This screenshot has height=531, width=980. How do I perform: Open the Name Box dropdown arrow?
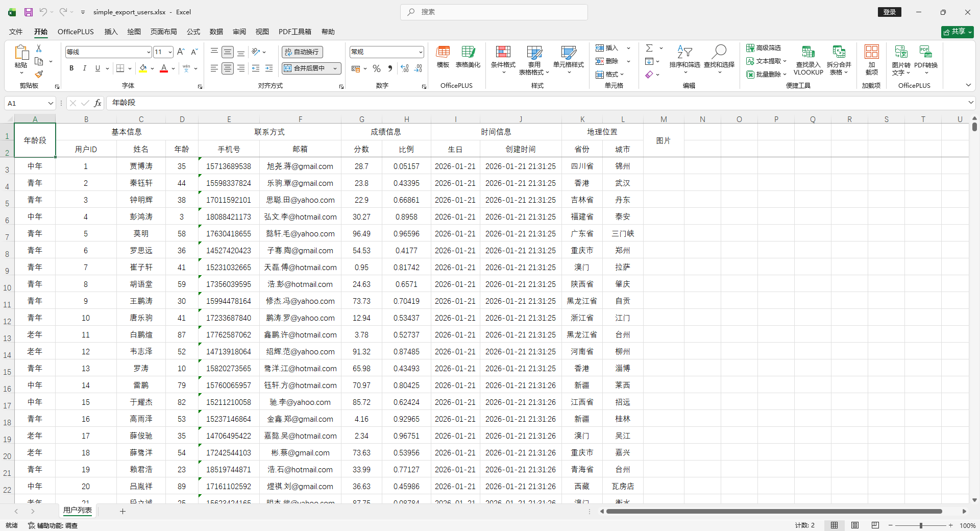coord(51,103)
